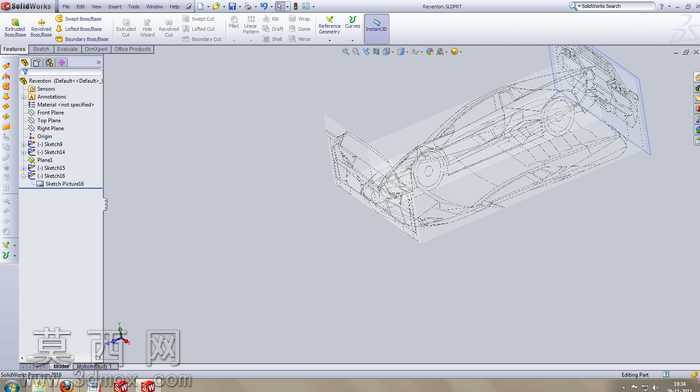Click the Revolved Boss/Base tool
Viewport: 700px width, 392px height.
click(x=41, y=28)
